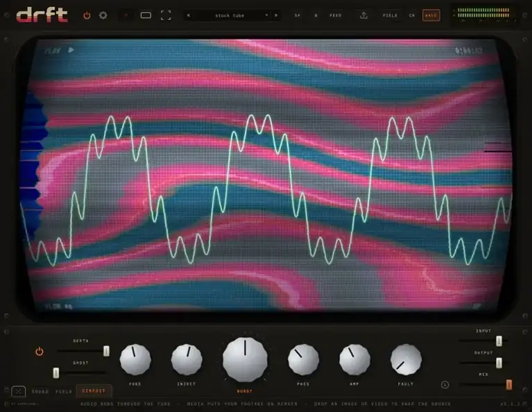Click the FAULT knob
532x412 pixels.
tap(406, 359)
